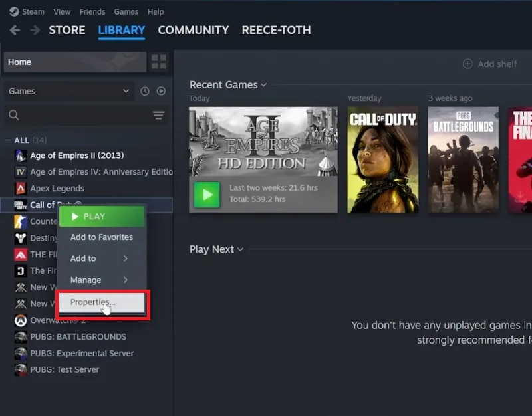Click The Finals black-white game icon
The width and height of the screenshot is (532, 416).
coord(21,271)
